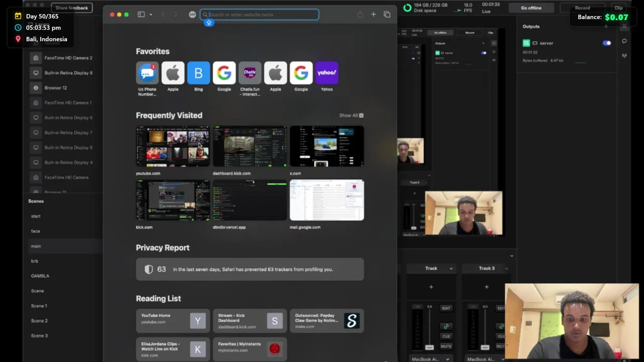
Task: Click display icon of Built-in Retina Display 6
Action: [x=36, y=118]
